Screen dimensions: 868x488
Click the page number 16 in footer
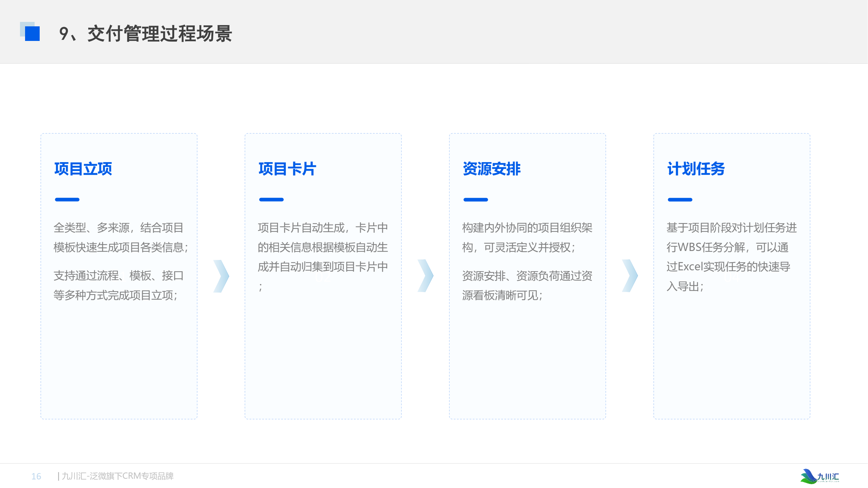pyautogui.click(x=36, y=476)
